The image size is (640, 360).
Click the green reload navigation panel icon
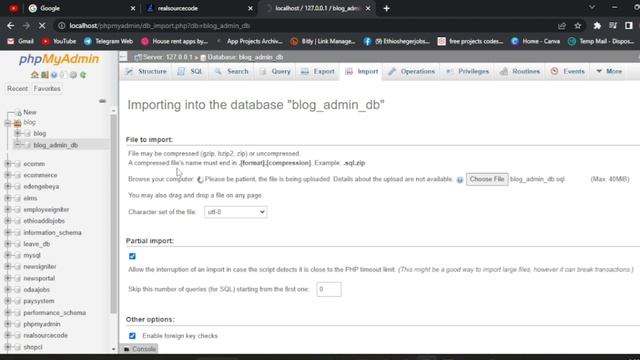point(83,75)
